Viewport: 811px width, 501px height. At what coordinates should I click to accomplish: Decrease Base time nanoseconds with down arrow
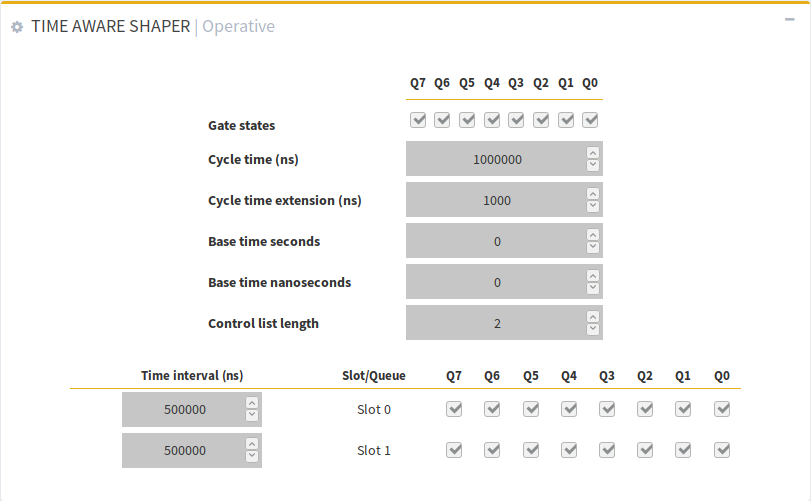(x=593, y=288)
